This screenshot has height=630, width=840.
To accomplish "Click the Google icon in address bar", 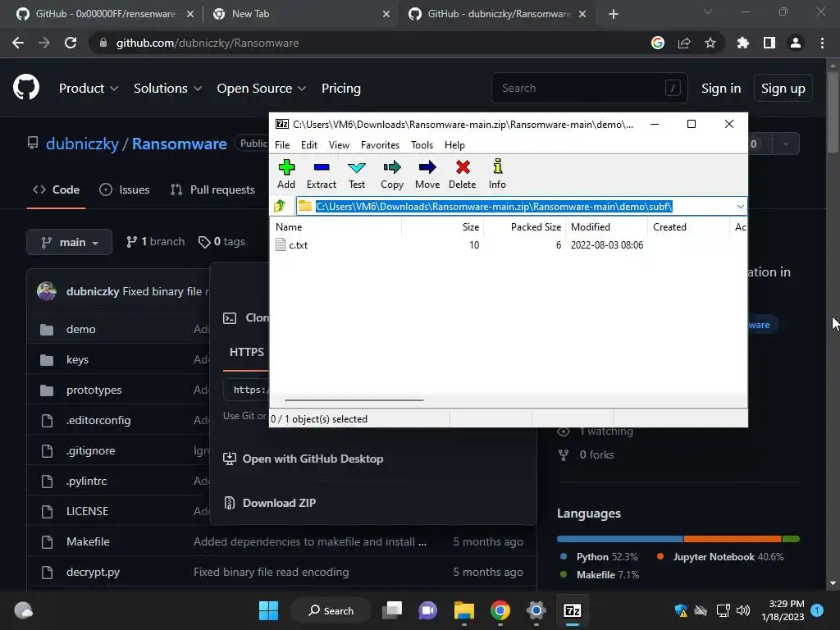I will pos(657,43).
